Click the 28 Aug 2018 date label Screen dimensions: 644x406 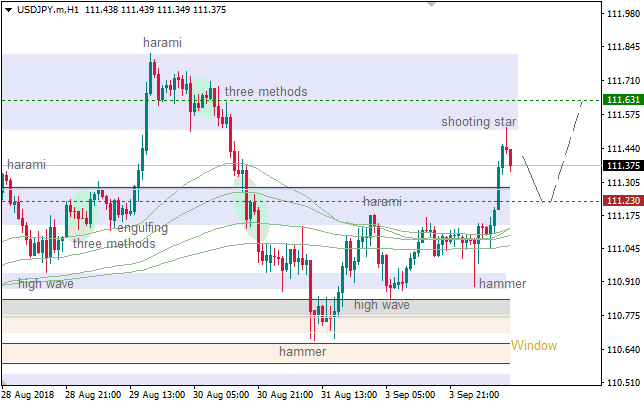pos(28,395)
